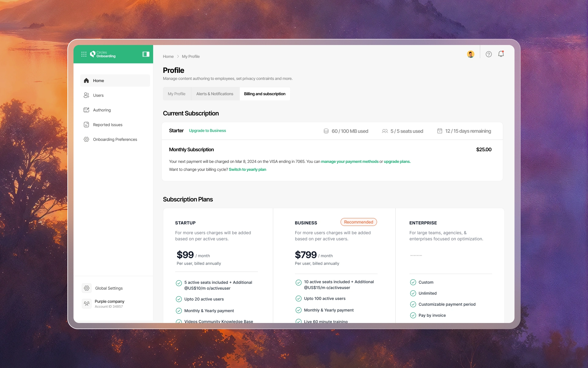
Task: Open Users in the sidebar
Action: tap(115, 95)
